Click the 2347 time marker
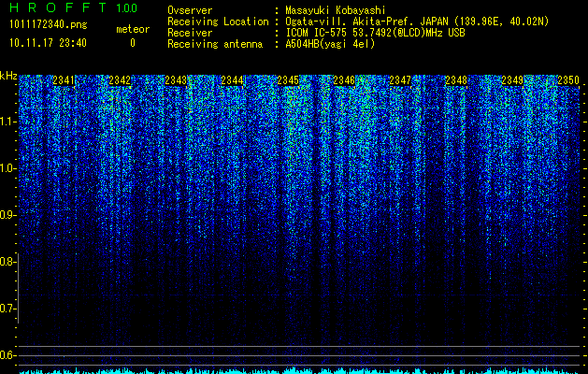 coord(400,80)
